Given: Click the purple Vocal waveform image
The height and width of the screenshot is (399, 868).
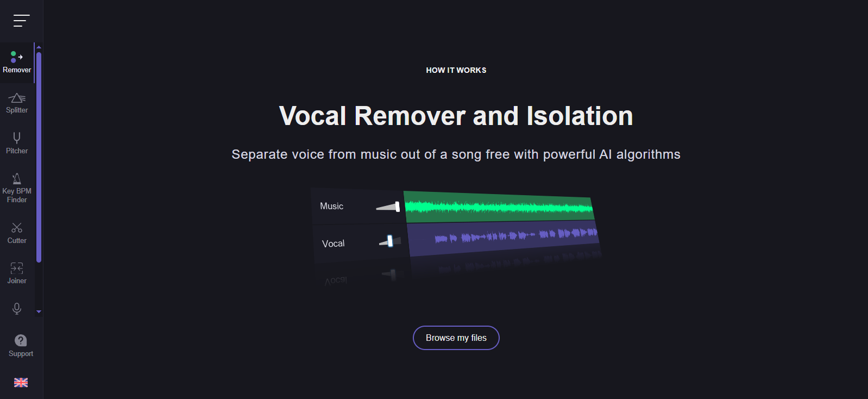Looking at the screenshot, I should coord(504,238).
